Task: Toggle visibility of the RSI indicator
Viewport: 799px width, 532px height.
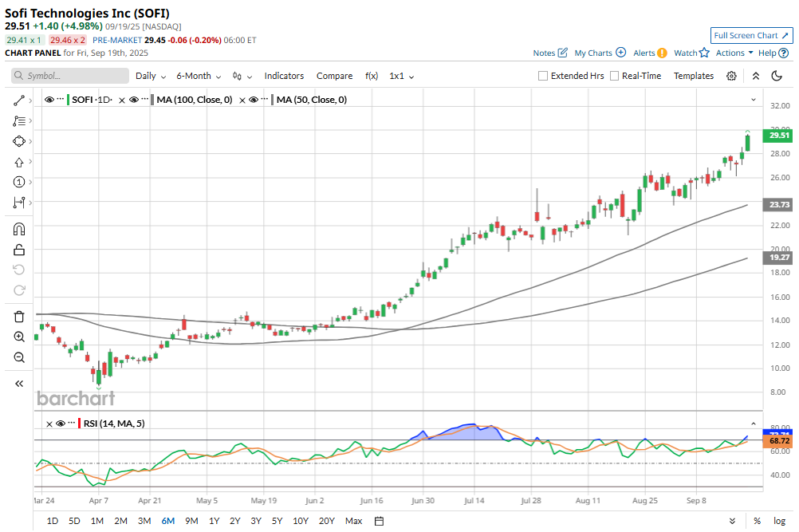Action: (61, 424)
